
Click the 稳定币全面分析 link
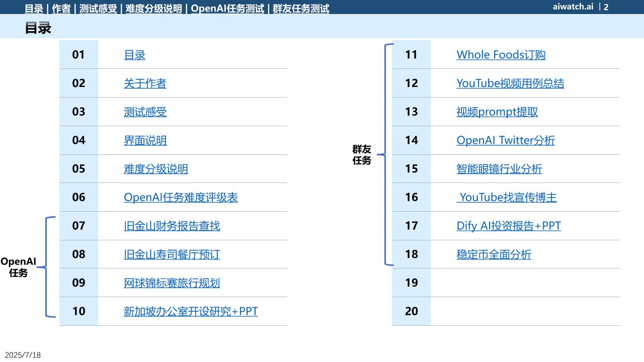[494, 254]
